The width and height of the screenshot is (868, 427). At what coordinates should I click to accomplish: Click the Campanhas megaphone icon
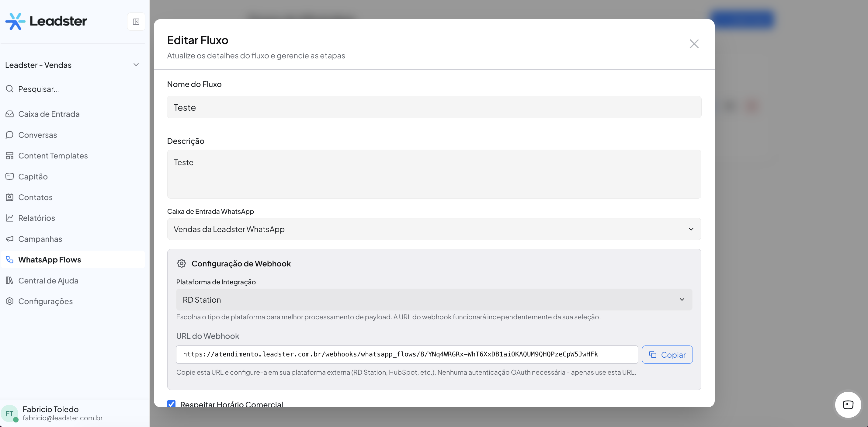point(9,239)
